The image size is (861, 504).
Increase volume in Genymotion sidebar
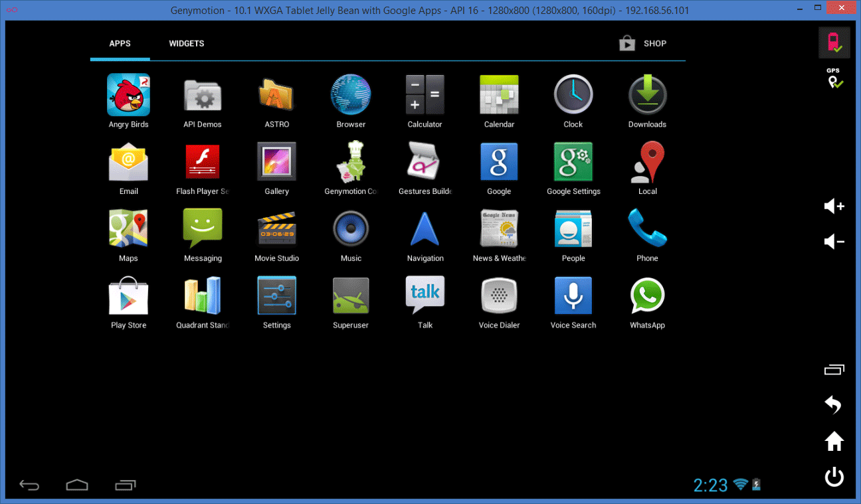coord(834,206)
